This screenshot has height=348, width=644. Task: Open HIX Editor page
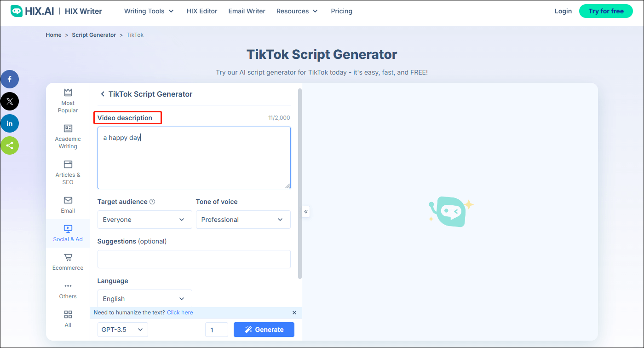point(202,11)
